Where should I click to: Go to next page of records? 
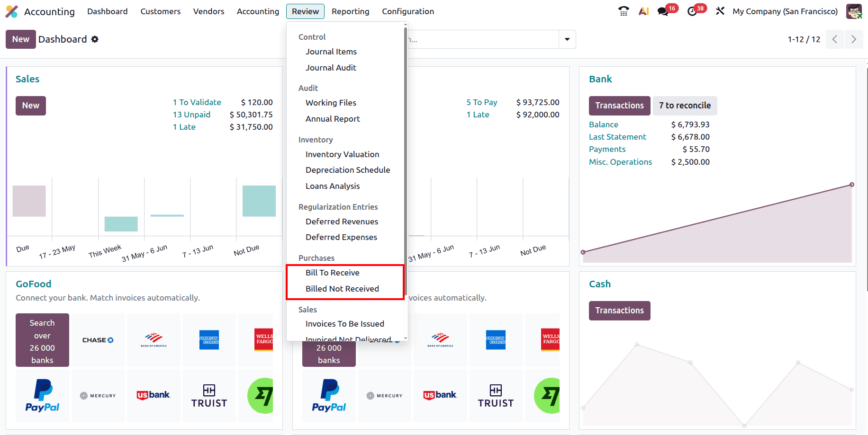click(854, 39)
